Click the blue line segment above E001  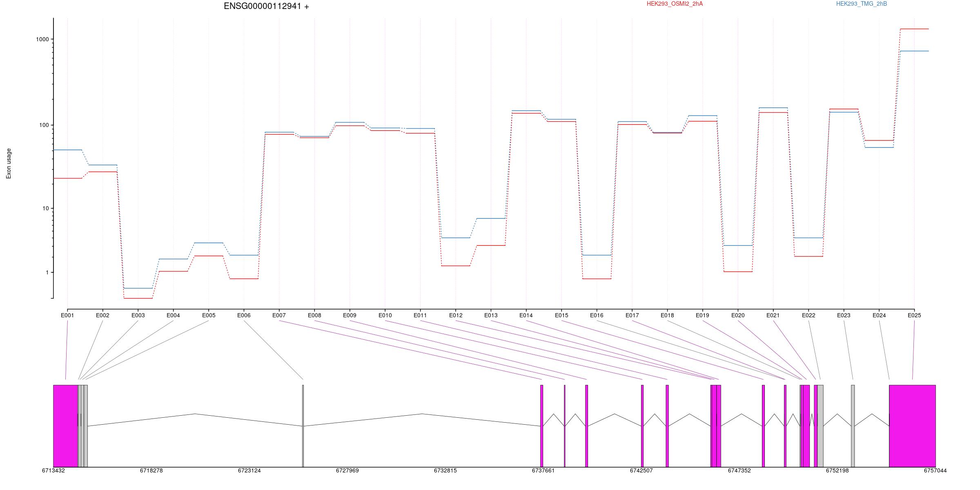point(67,150)
